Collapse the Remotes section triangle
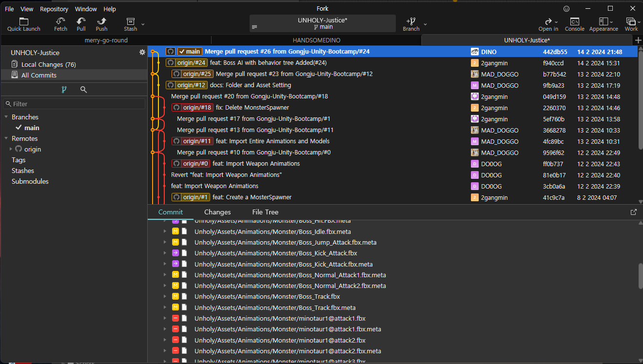Screen dimensions: 643x364 coord(6,138)
